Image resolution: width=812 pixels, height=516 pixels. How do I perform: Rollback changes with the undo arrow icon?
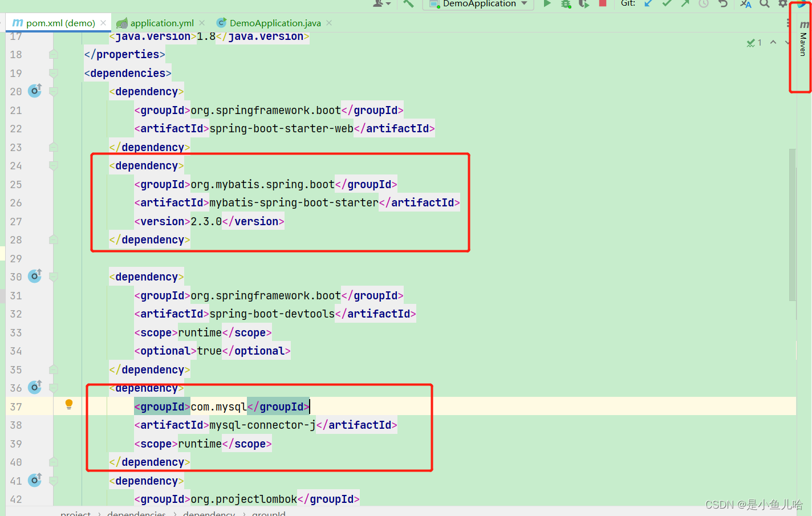(723, 3)
